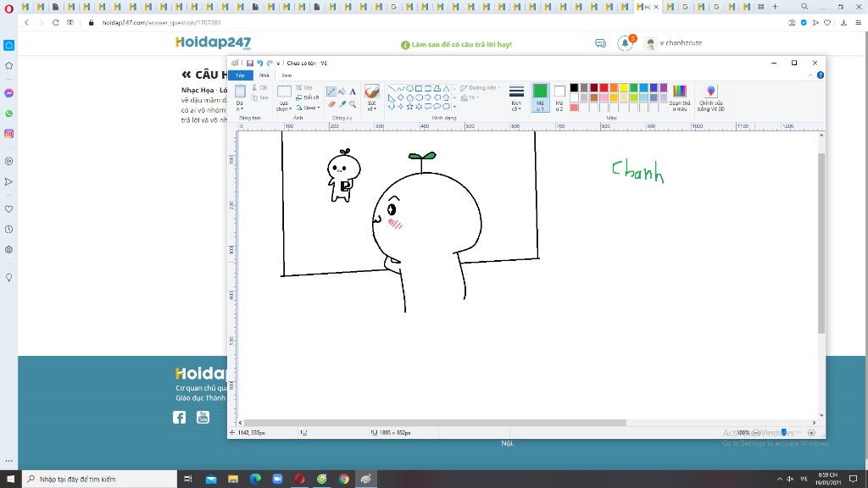Open the Hoidap247 chat messages icon

coord(601,43)
